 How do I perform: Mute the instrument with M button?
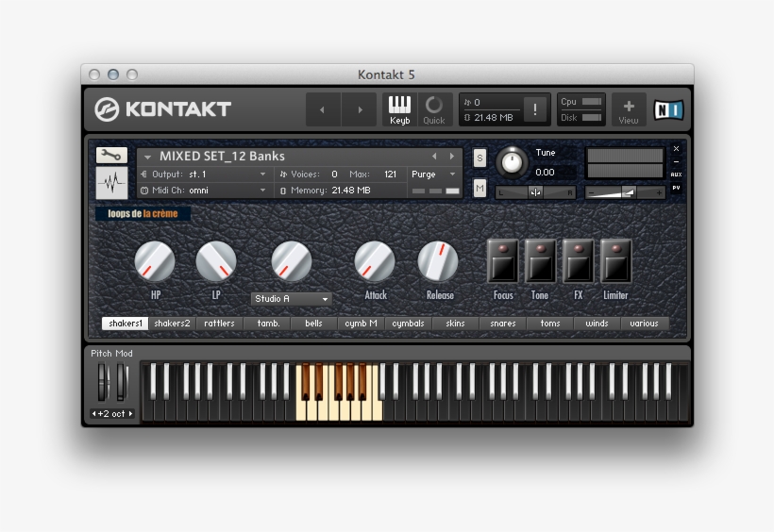[480, 188]
